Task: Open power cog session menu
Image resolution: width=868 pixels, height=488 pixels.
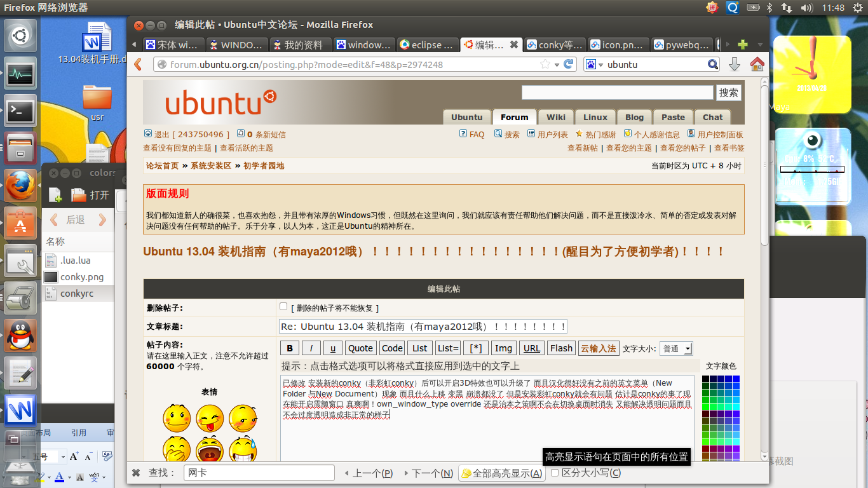Action: [858, 8]
